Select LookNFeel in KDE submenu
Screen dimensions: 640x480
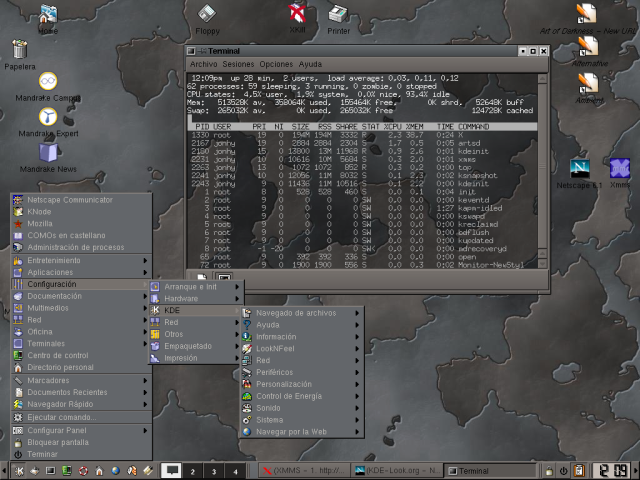pos(302,349)
